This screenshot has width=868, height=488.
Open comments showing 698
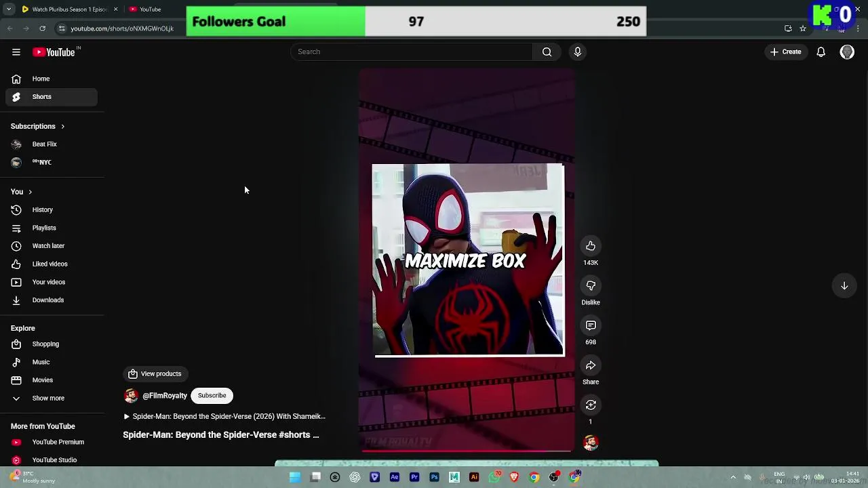[591, 326]
